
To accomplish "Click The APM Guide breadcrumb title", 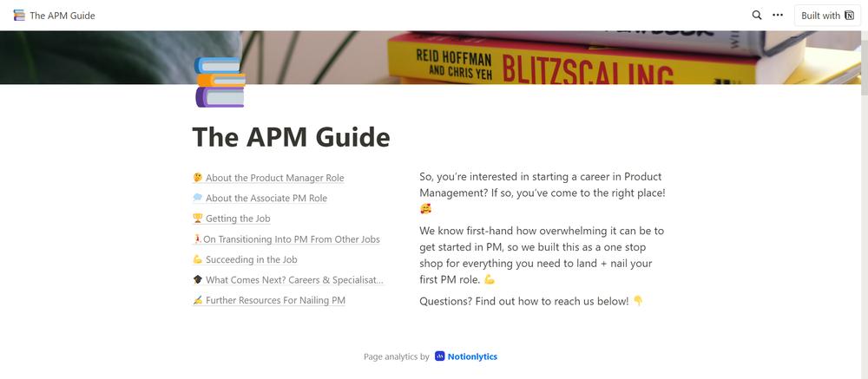I will pyautogui.click(x=62, y=16).
